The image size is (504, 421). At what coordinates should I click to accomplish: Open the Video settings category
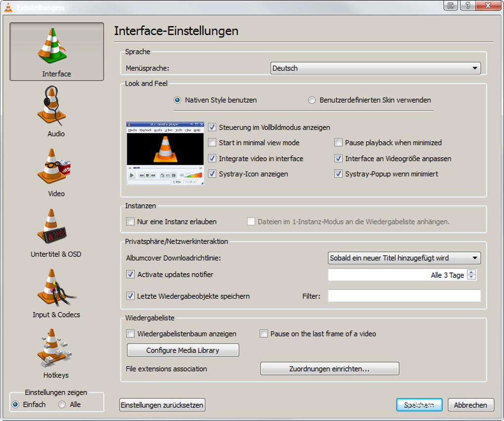(56, 172)
